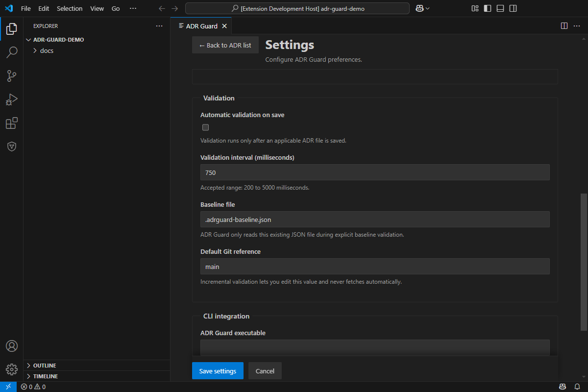Image resolution: width=588 pixels, height=392 pixels.
Task: Click the Settings heading text
Action: click(290, 45)
